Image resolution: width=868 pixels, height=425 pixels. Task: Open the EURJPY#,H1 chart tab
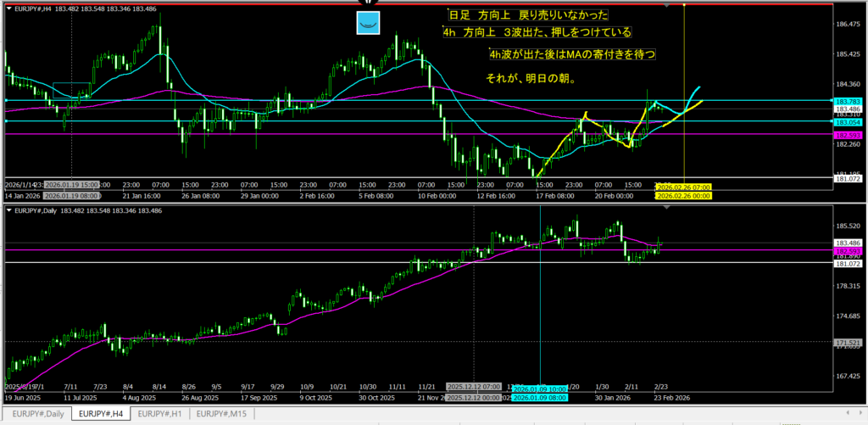tap(161, 414)
